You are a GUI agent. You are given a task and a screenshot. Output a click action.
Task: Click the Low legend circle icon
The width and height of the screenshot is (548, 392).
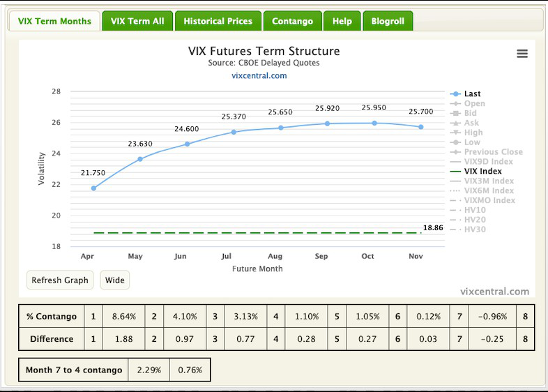tap(455, 142)
